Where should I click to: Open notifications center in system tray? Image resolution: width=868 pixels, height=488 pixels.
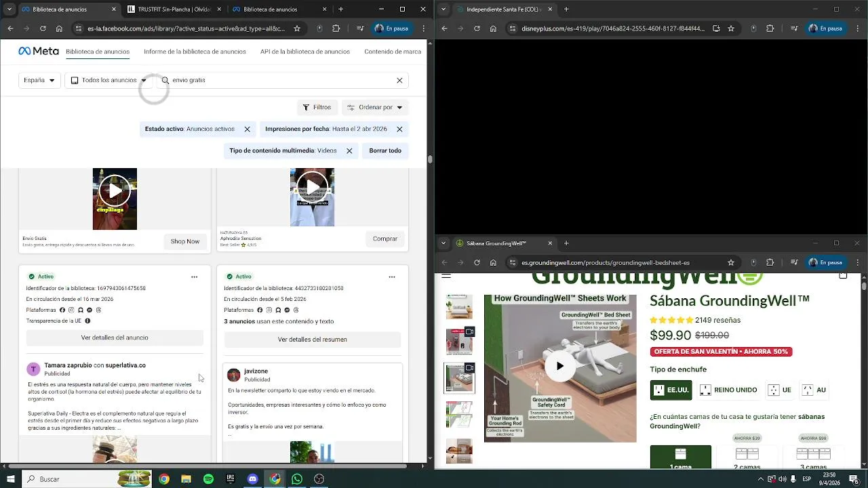pyautogui.click(x=854, y=479)
